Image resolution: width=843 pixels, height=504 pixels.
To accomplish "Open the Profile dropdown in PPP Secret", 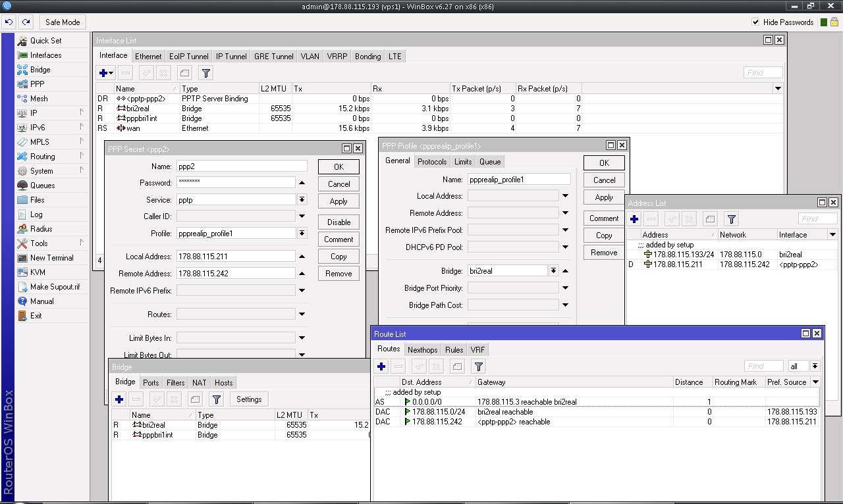I will coord(302,233).
